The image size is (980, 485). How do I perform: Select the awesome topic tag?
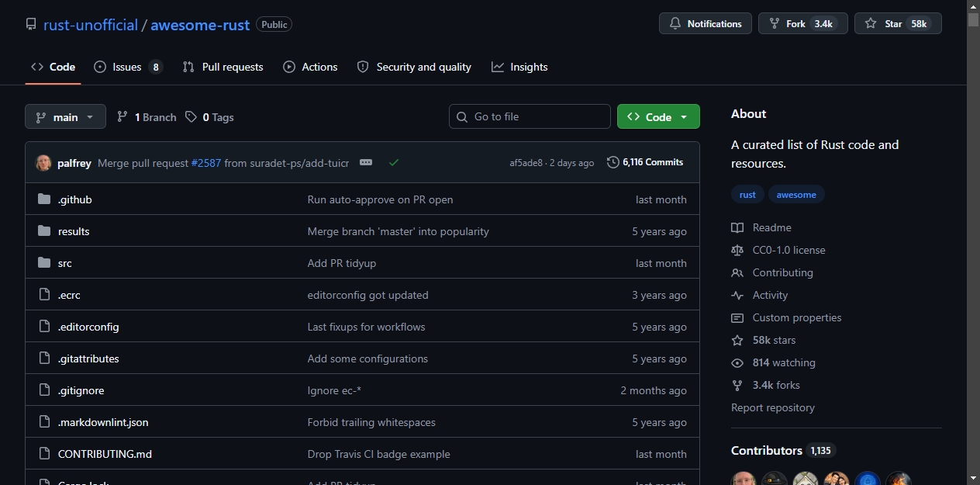[796, 195]
